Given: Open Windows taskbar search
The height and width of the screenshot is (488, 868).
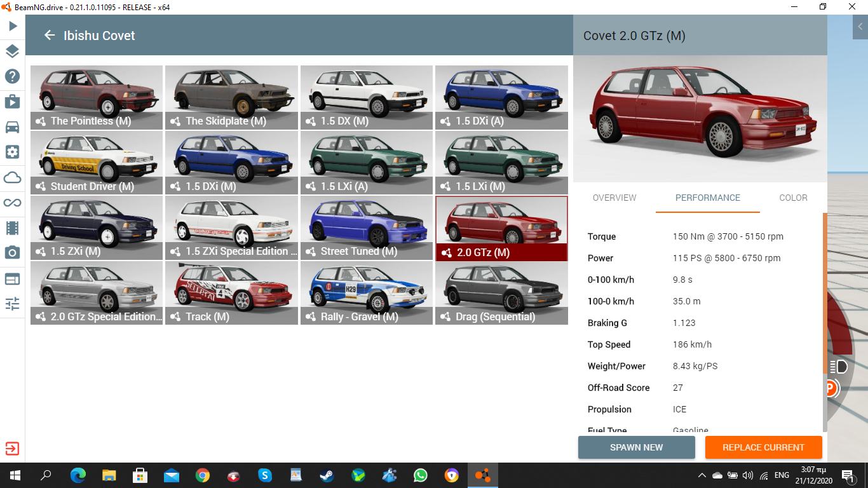Looking at the screenshot, I should [x=46, y=475].
